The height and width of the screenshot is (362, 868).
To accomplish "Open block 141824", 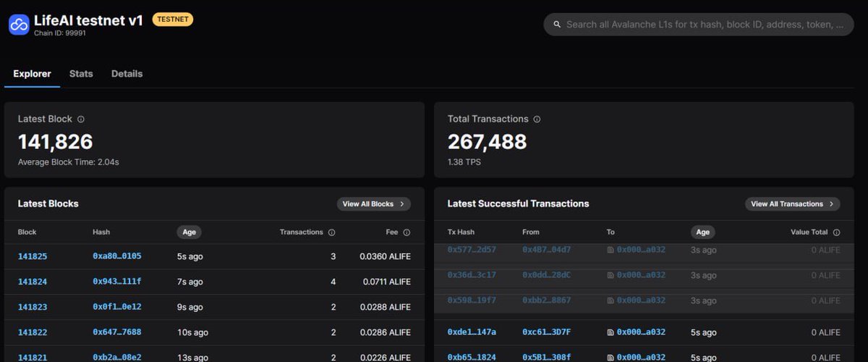I will tap(33, 282).
